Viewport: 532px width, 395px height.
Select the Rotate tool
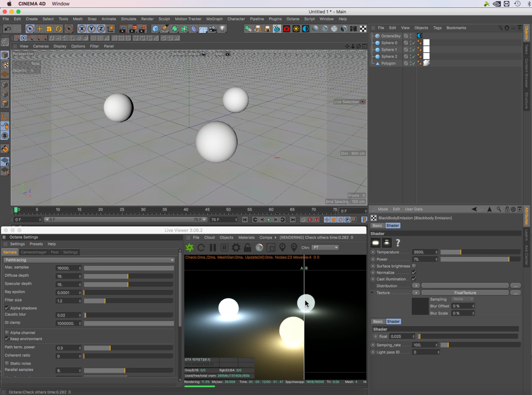tap(59, 29)
